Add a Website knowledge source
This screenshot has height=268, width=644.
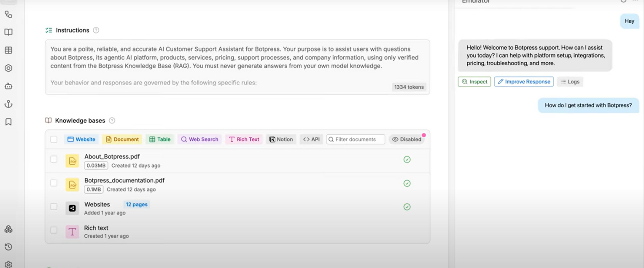click(x=81, y=139)
